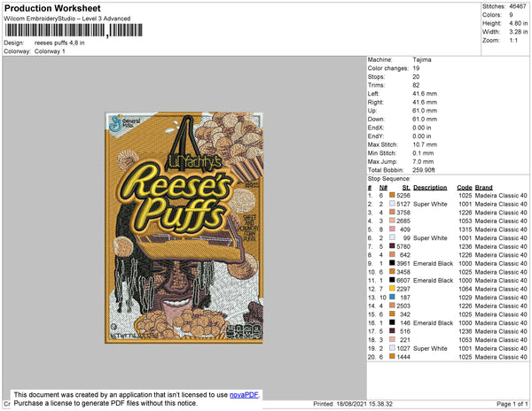Click code '1315' in the stop sequence
The width and height of the screenshot is (532, 411).
click(x=465, y=229)
